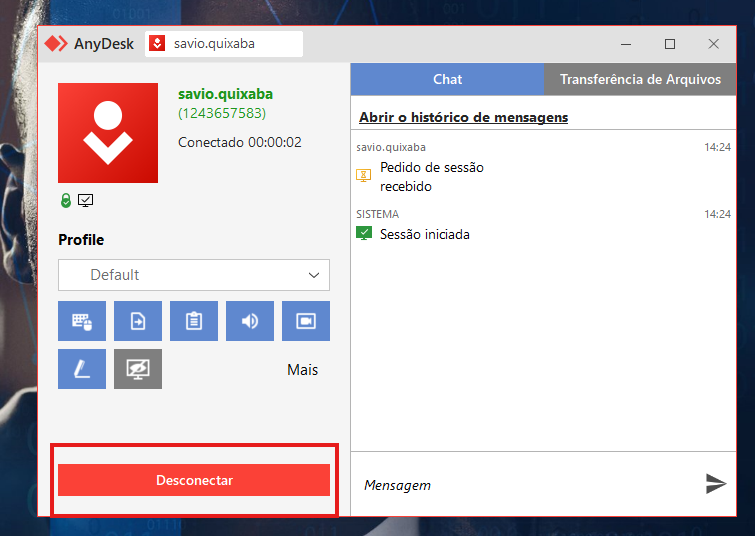Expand more permissions with Mais
The width and height of the screenshot is (755, 536).
(302, 370)
